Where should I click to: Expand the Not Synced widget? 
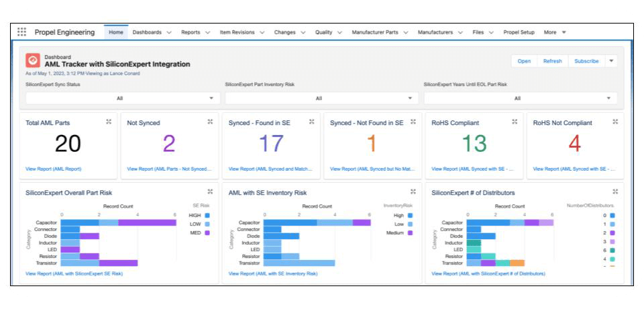point(210,122)
